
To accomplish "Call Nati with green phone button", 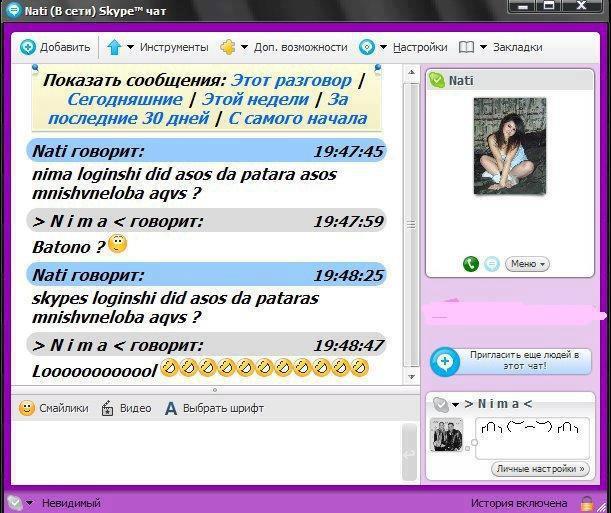I will [471, 264].
